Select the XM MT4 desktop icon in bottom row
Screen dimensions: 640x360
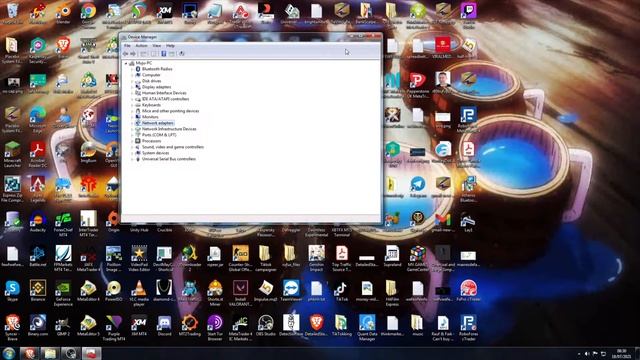point(139,325)
